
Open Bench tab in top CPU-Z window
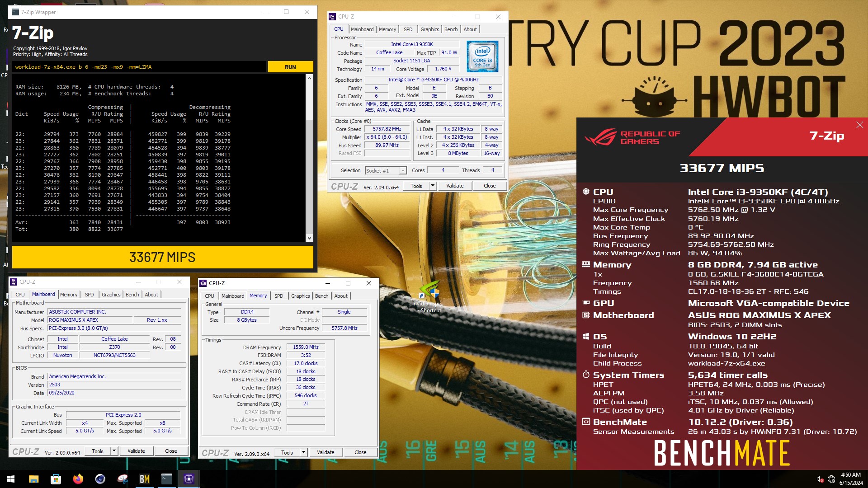click(451, 29)
